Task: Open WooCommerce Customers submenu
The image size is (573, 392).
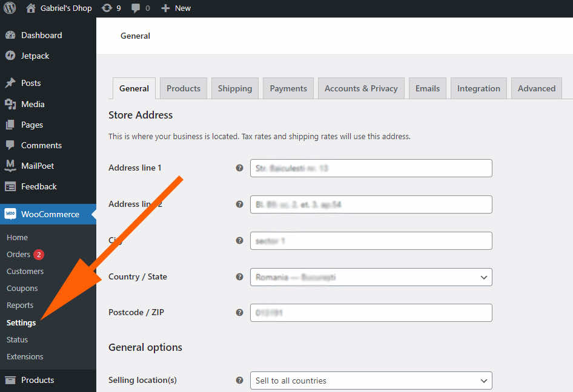Action: [x=25, y=271]
